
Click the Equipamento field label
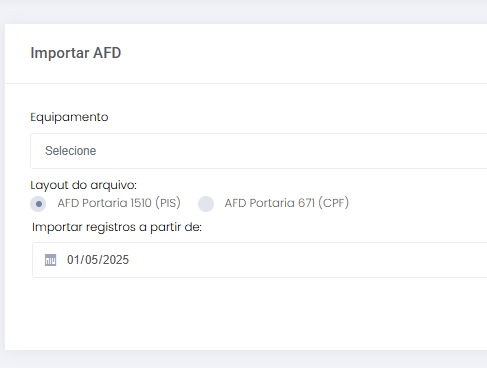click(69, 117)
